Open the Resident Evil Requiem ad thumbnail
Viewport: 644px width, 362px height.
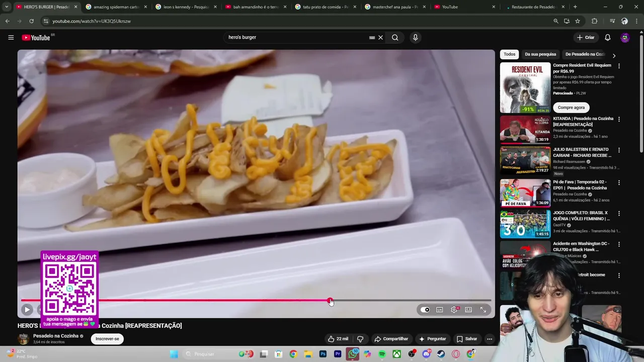525,87
